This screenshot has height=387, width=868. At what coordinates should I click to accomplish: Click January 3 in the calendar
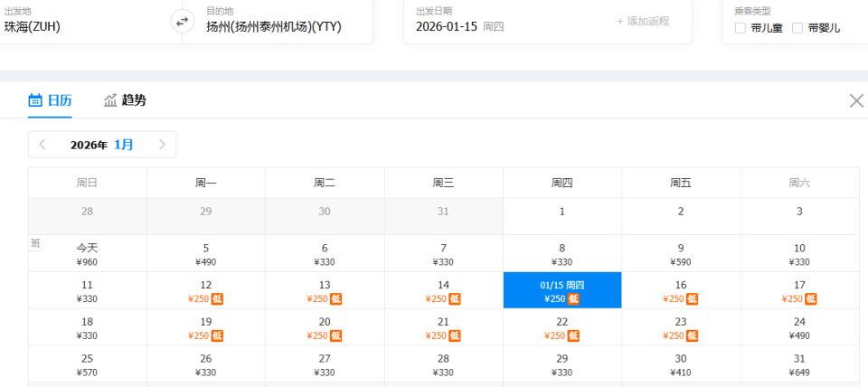pyautogui.click(x=800, y=216)
